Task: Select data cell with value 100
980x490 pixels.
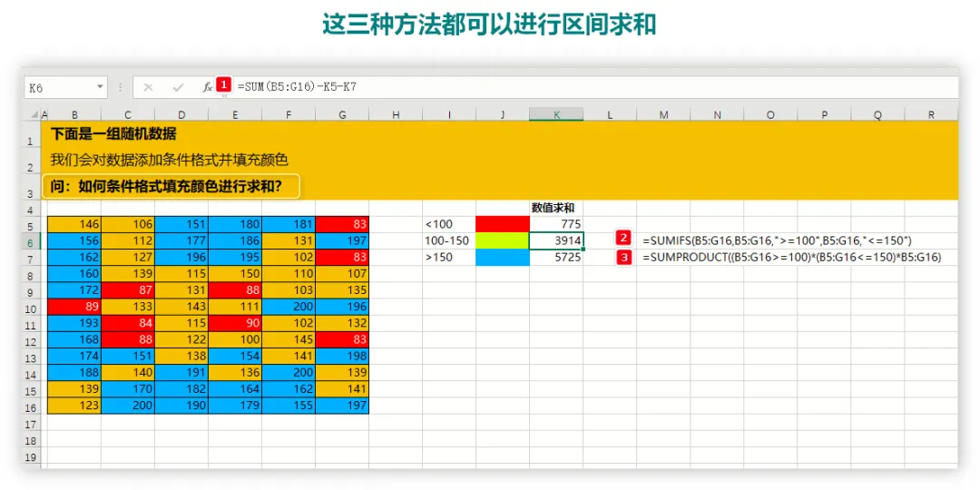Action: coord(235,339)
